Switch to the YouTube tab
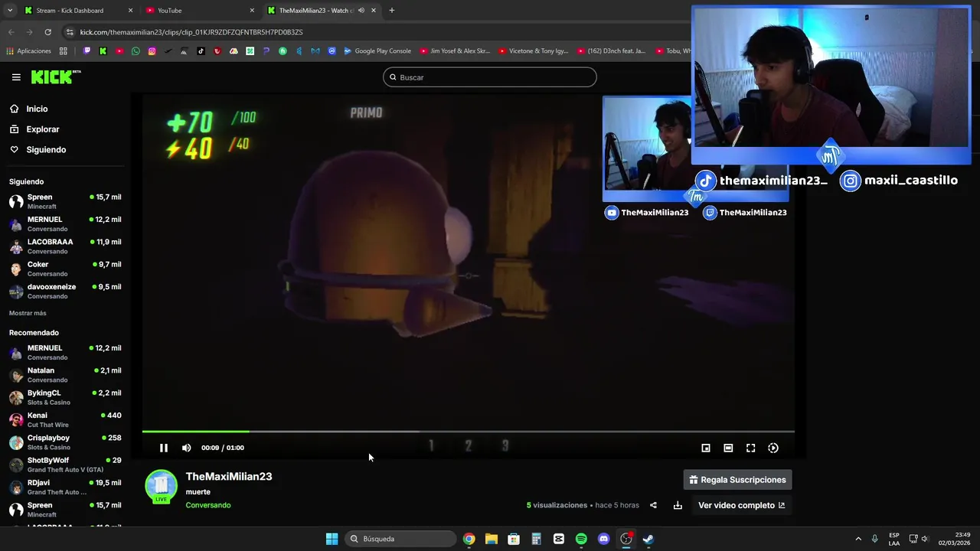This screenshot has width=980, height=551. pyautogui.click(x=199, y=11)
